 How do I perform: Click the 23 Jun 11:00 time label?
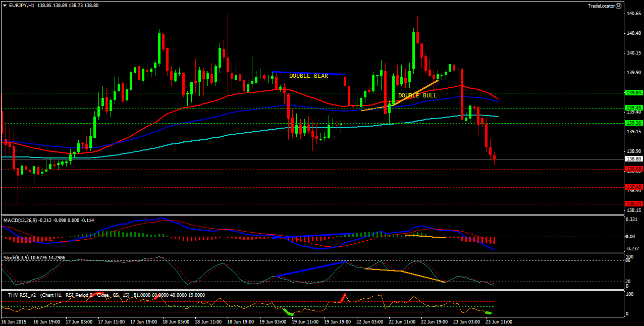[499, 321]
